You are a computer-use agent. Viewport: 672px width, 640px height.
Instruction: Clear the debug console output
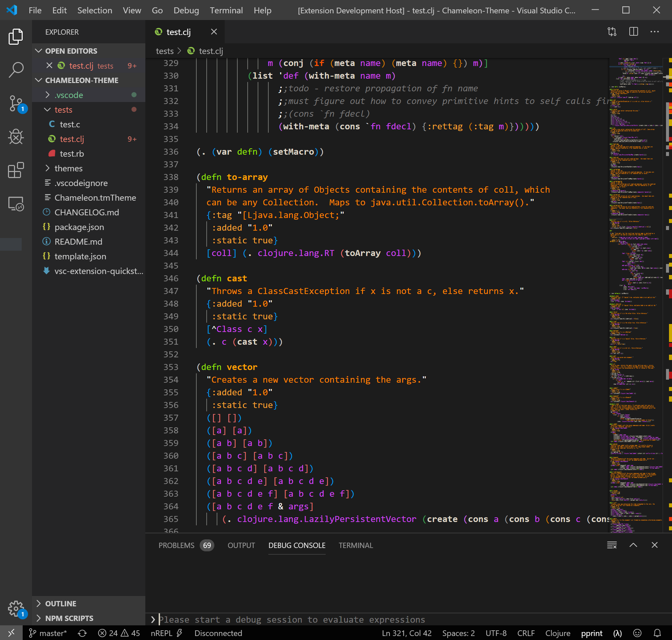tap(612, 545)
